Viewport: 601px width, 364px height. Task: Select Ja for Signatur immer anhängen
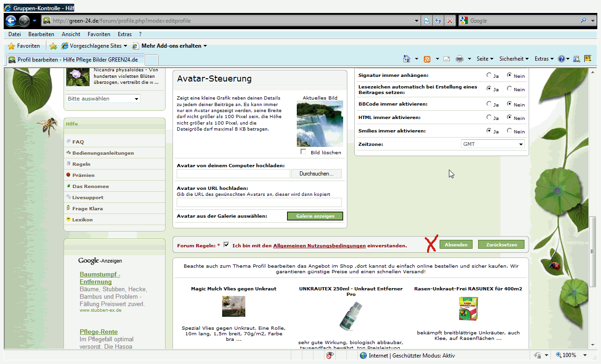pyautogui.click(x=489, y=75)
